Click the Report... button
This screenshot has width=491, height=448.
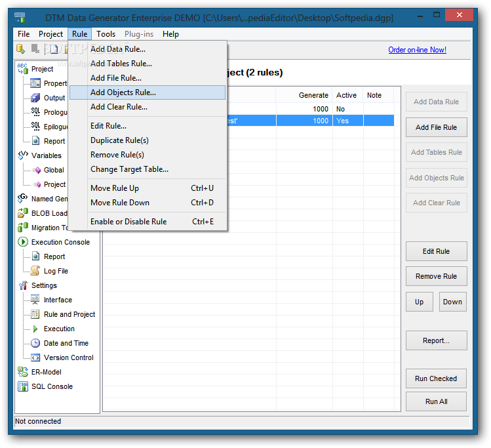(436, 340)
